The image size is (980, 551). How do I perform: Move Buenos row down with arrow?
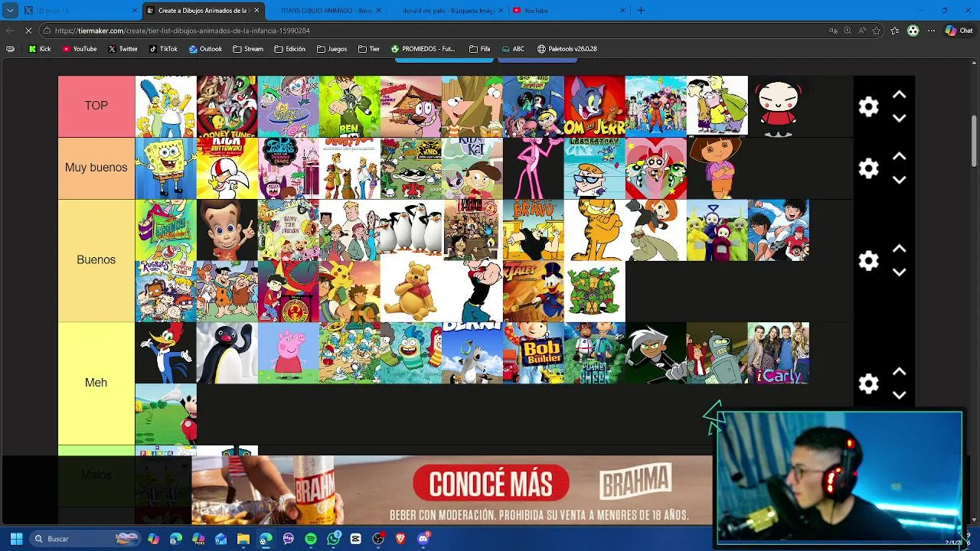[x=900, y=272]
